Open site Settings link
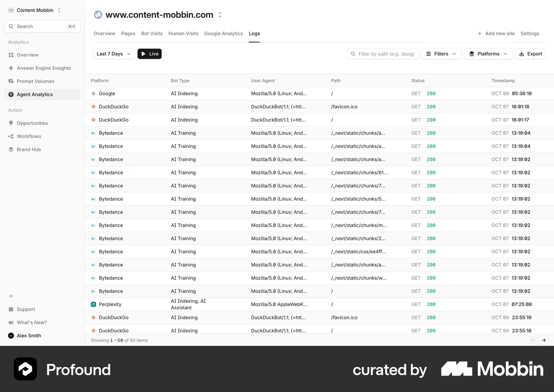Viewport: 554px width, 392px height. pos(530,33)
